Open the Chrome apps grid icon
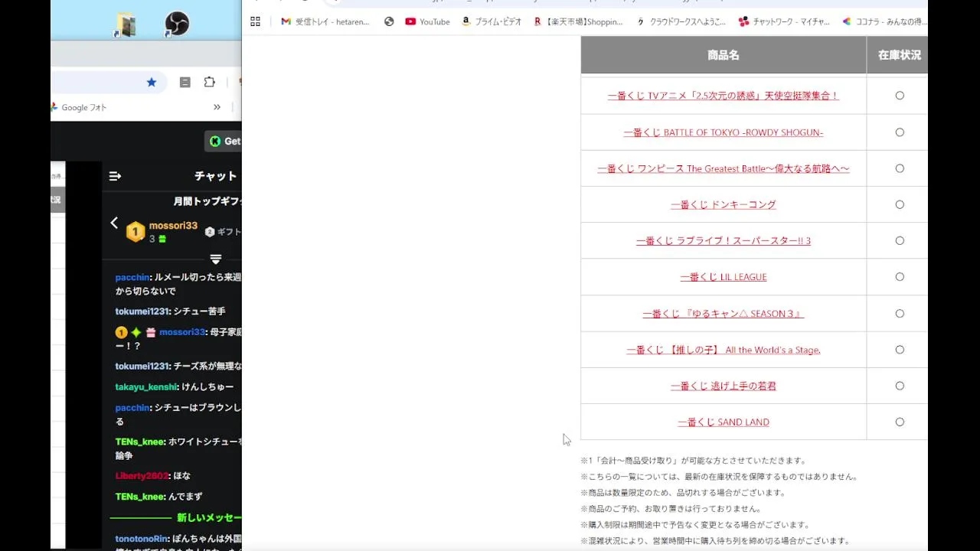The image size is (980, 551). (256, 21)
